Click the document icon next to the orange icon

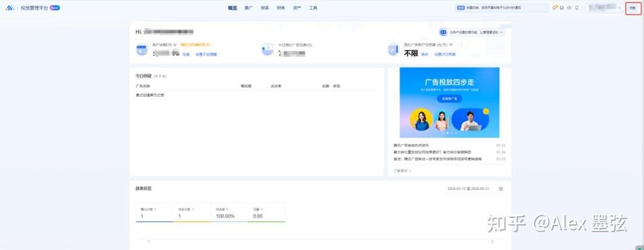coord(562,8)
